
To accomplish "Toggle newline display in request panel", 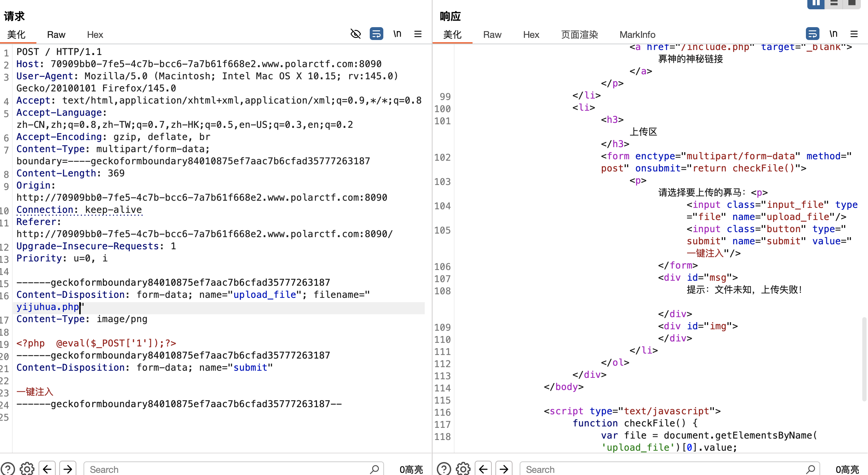I will tap(397, 34).
